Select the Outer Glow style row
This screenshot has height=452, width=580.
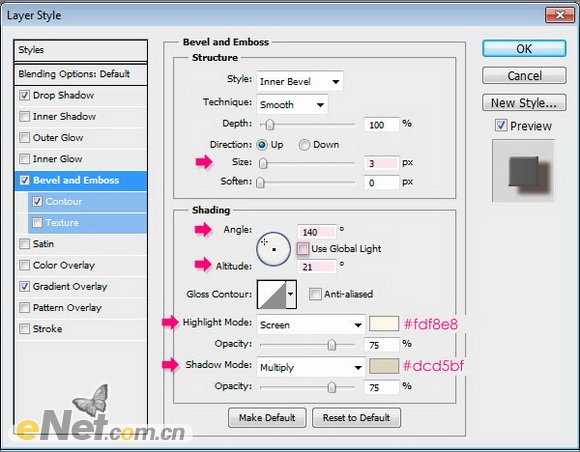81,138
